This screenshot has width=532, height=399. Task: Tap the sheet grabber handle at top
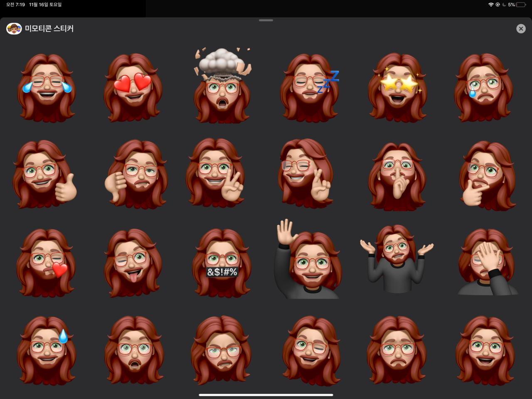[x=266, y=20]
